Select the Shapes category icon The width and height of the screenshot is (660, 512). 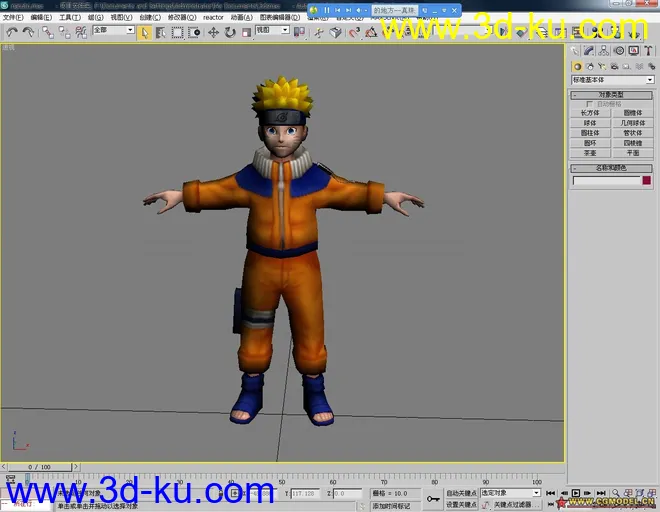pos(590,67)
